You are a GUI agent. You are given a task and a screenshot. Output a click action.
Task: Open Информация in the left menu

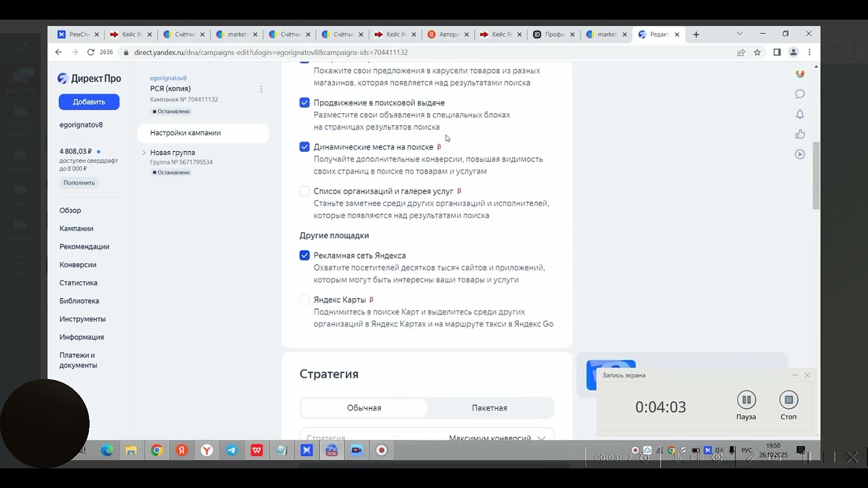[x=81, y=337]
